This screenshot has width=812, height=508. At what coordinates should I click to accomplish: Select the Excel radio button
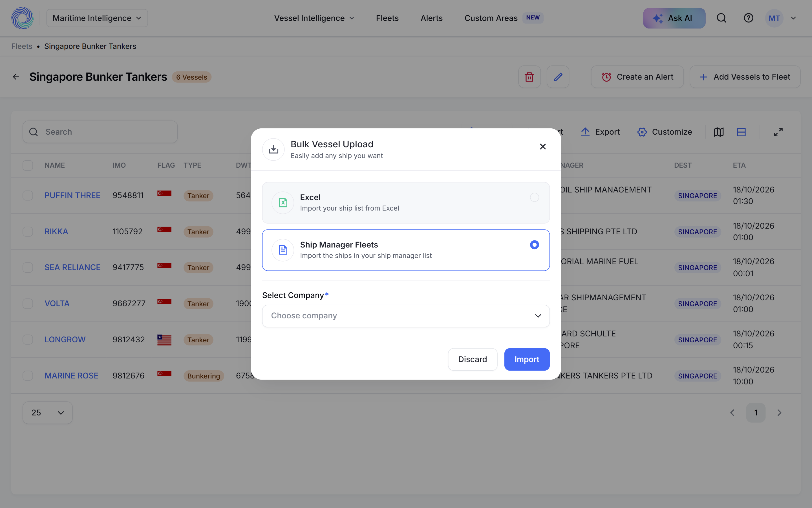tap(535, 197)
